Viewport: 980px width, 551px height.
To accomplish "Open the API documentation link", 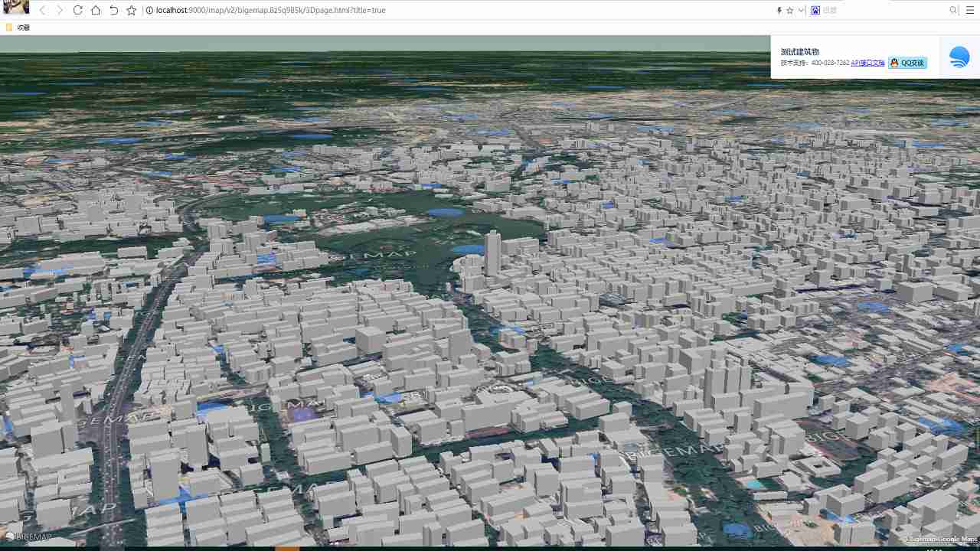I will pos(867,63).
